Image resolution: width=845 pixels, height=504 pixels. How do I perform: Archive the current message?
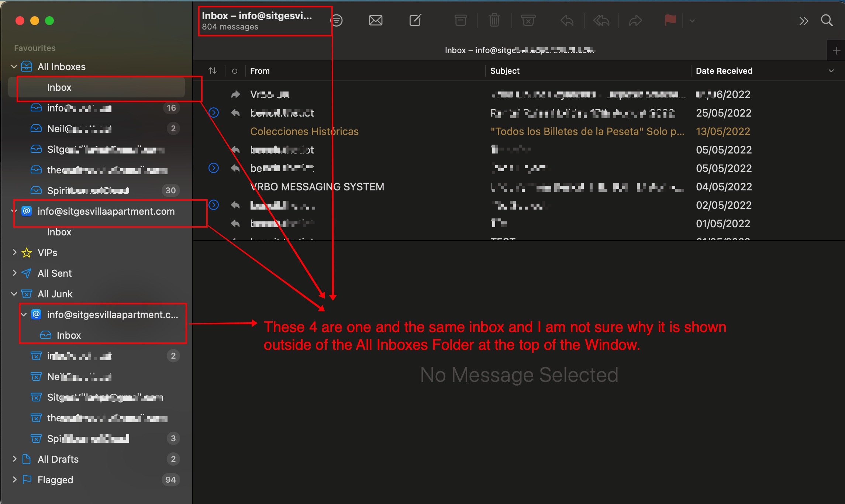[460, 20]
